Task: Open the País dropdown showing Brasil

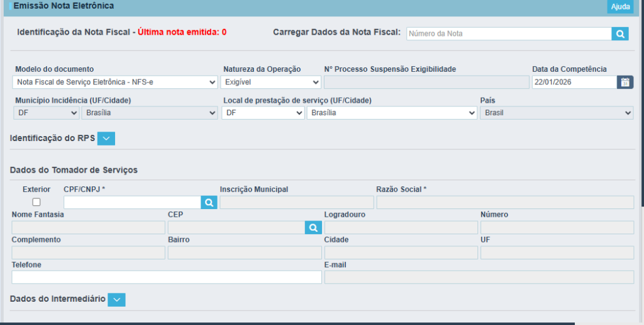Action: [x=556, y=113]
